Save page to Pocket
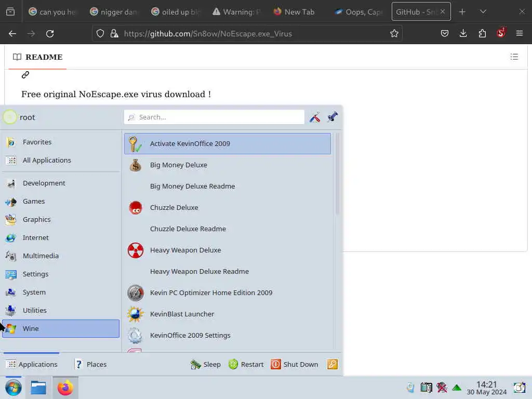This screenshot has height=399, width=532. (445, 33)
